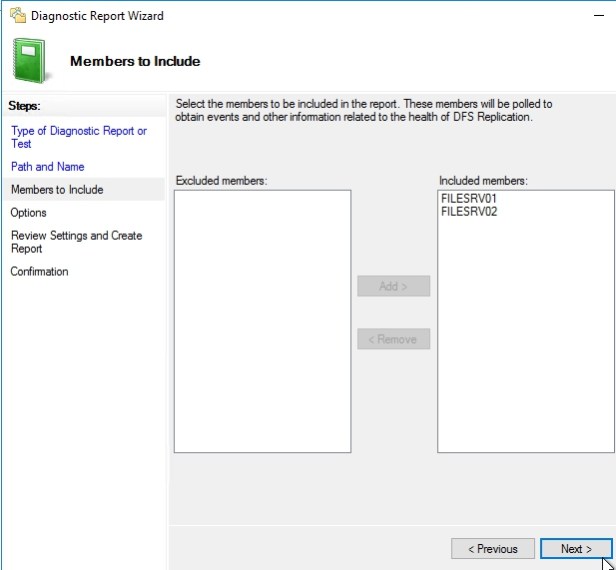Click the Members to Include page heading
The width and height of the screenshot is (616, 570).
135,61
